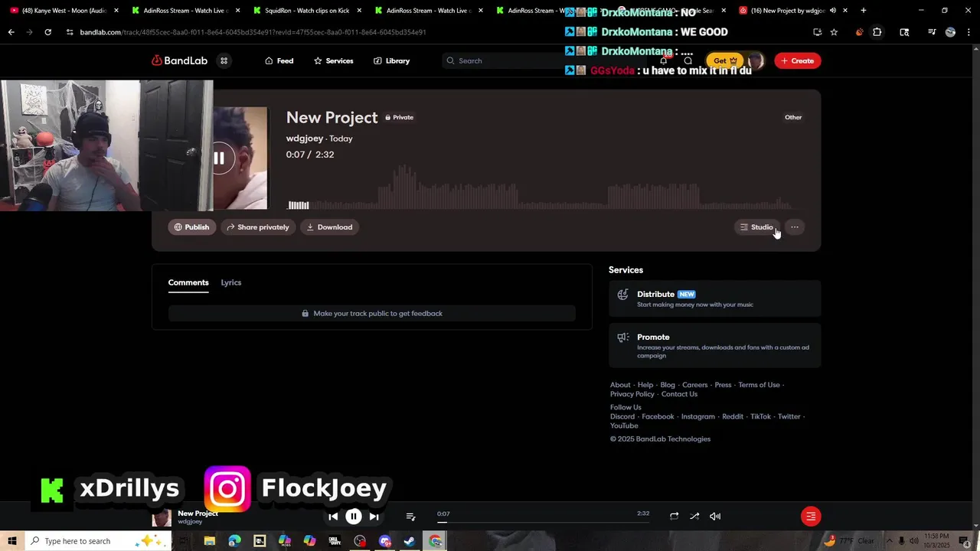Open the Careers footer link

pos(695,385)
